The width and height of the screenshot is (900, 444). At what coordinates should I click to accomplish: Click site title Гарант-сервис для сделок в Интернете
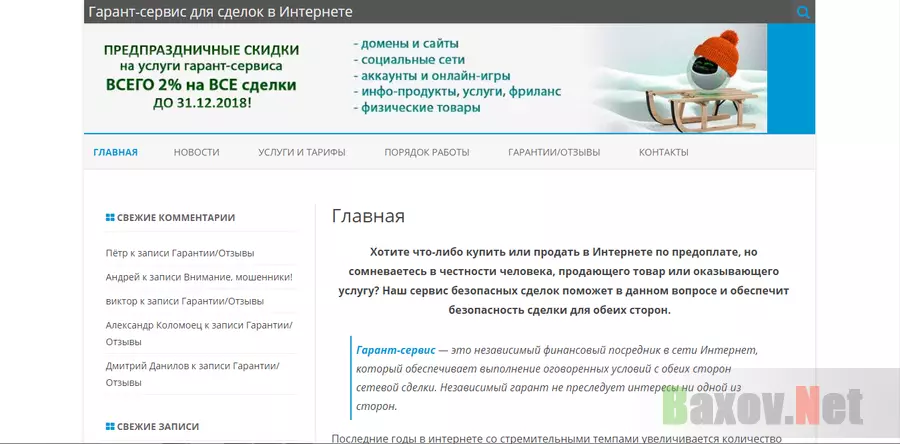tap(220, 11)
